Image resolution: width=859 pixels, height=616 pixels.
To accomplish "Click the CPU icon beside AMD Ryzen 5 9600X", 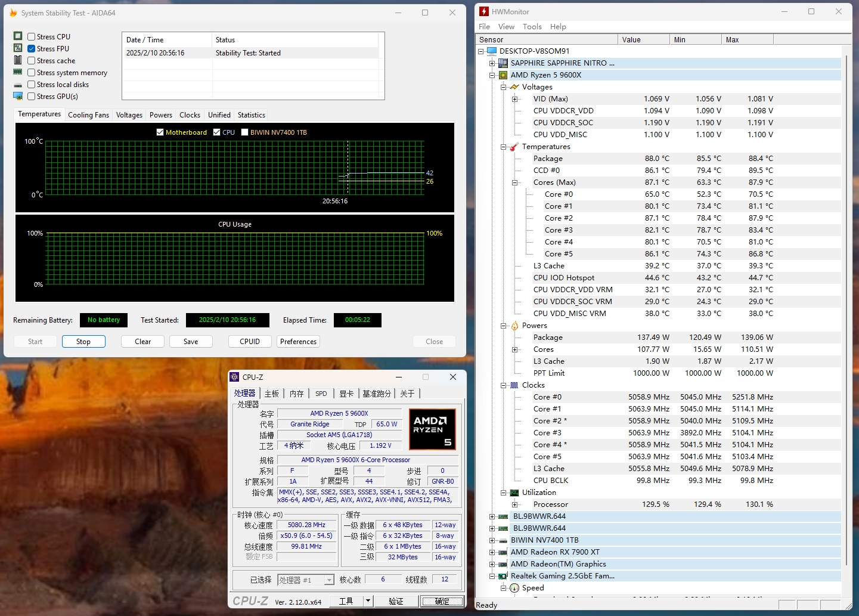I will pos(503,75).
